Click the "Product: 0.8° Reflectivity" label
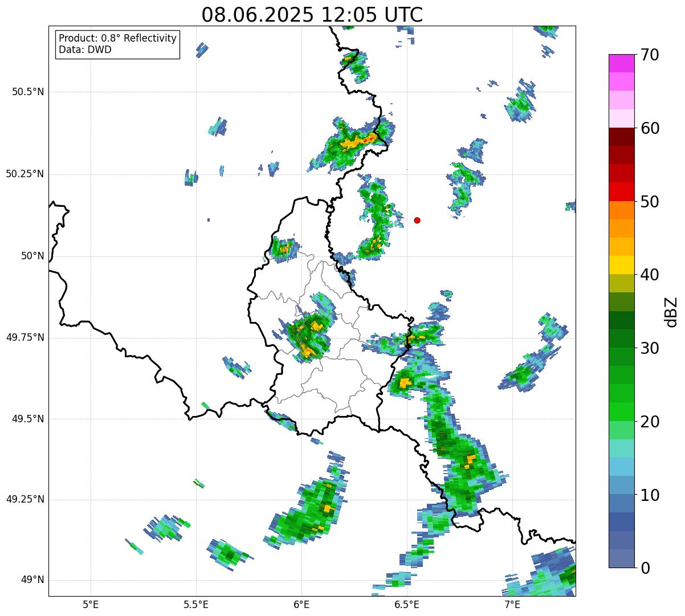 click(x=118, y=38)
